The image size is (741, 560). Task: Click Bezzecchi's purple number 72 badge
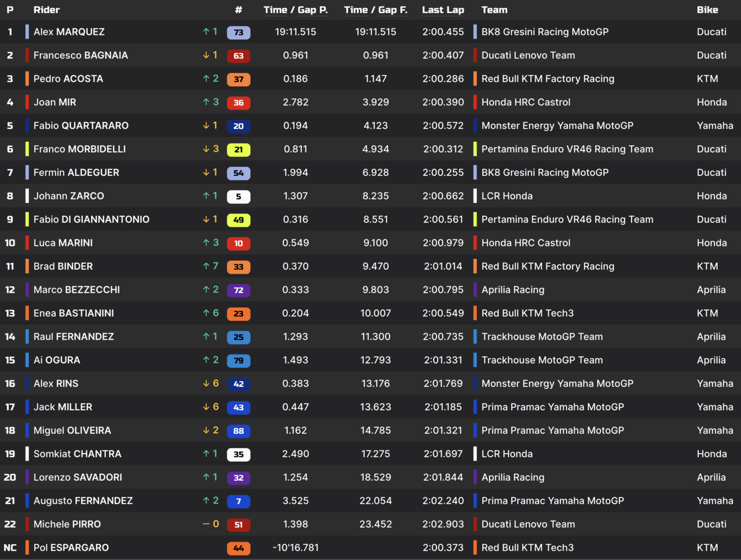239,290
